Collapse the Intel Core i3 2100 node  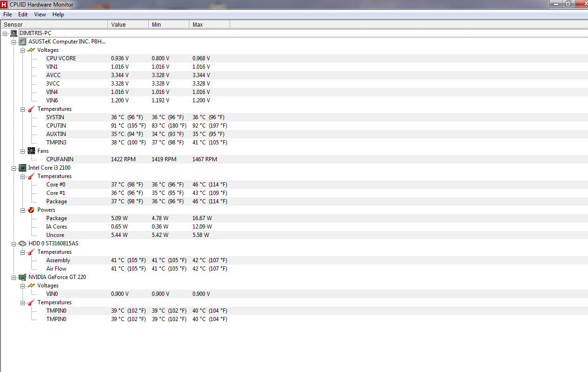pos(14,168)
